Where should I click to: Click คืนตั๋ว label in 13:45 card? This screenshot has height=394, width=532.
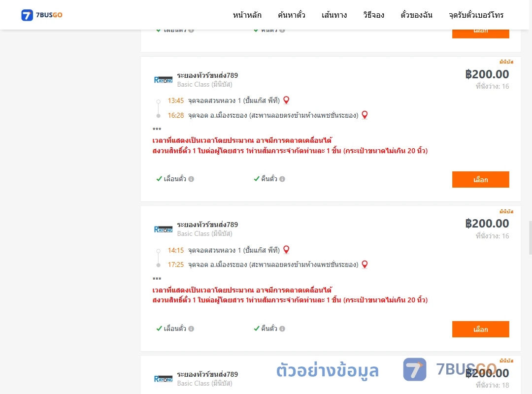point(269,179)
